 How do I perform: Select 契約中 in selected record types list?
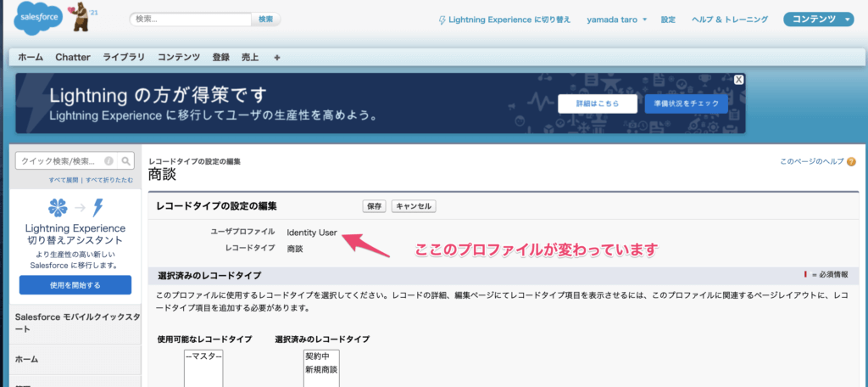pos(319,356)
